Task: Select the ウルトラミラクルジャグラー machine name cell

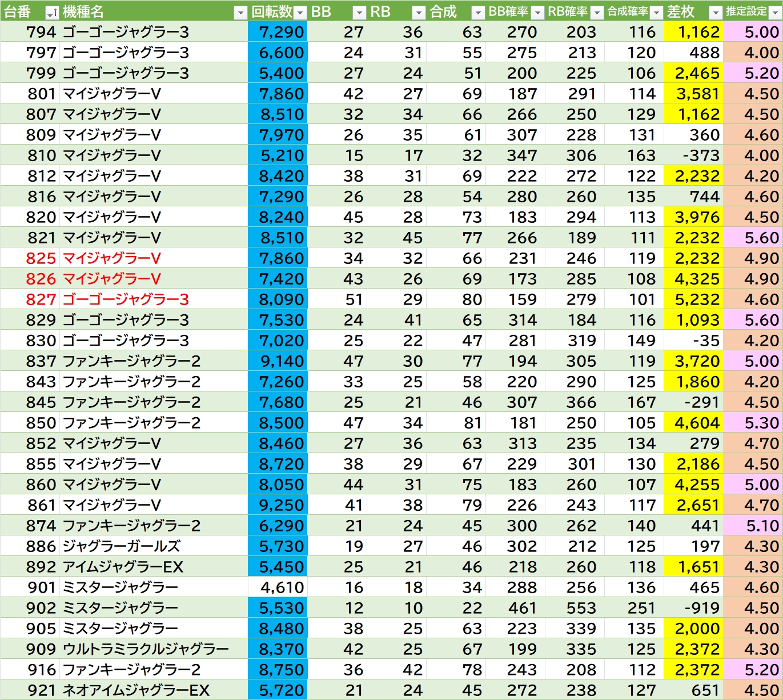Action: (x=146, y=649)
